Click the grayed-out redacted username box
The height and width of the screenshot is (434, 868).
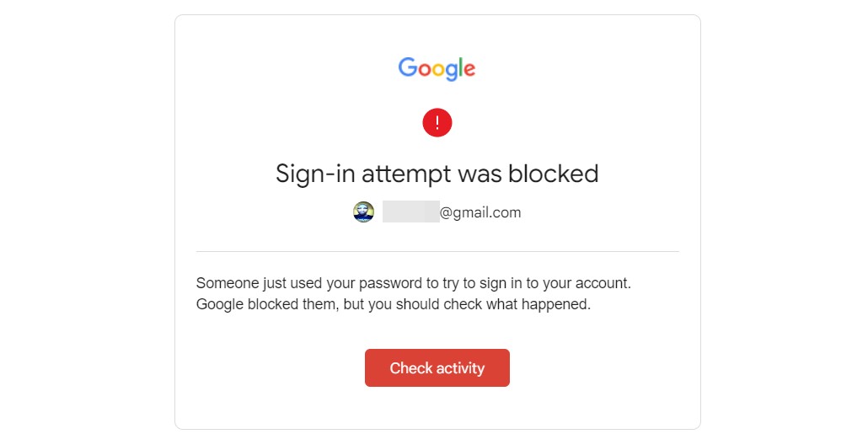(x=410, y=212)
